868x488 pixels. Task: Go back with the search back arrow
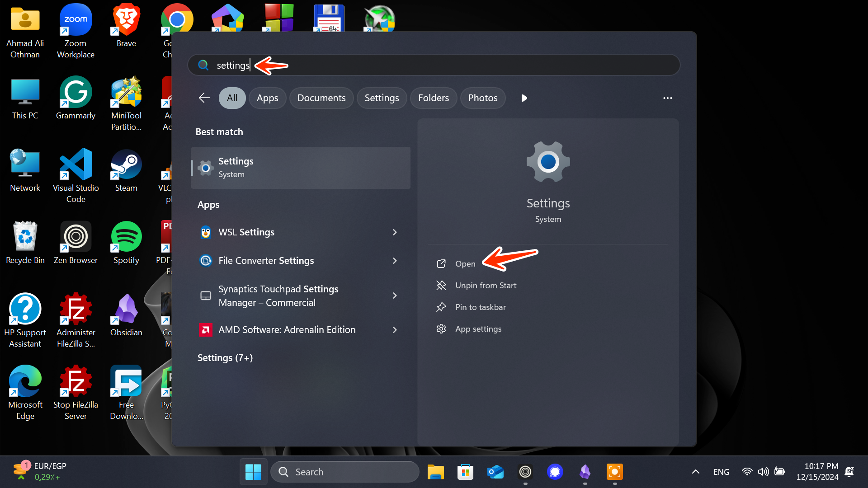[204, 98]
